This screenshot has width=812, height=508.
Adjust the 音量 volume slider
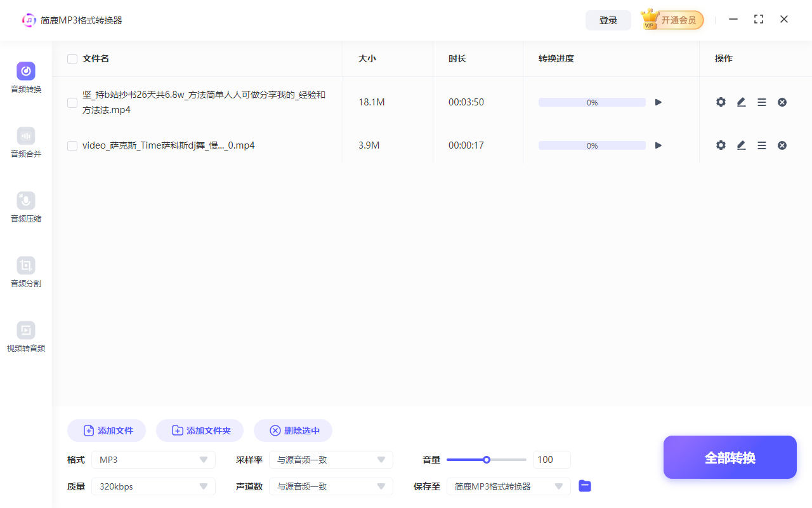click(487, 459)
